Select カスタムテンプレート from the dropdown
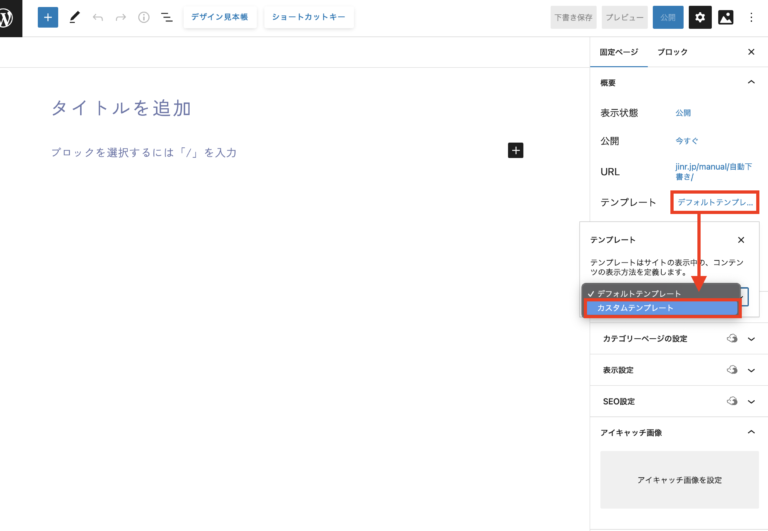 661,308
